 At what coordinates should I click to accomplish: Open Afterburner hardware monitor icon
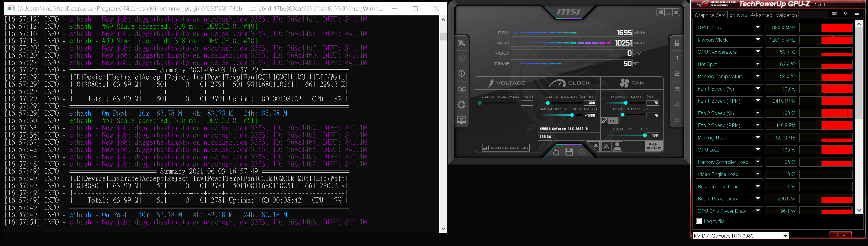(x=461, y=120)
